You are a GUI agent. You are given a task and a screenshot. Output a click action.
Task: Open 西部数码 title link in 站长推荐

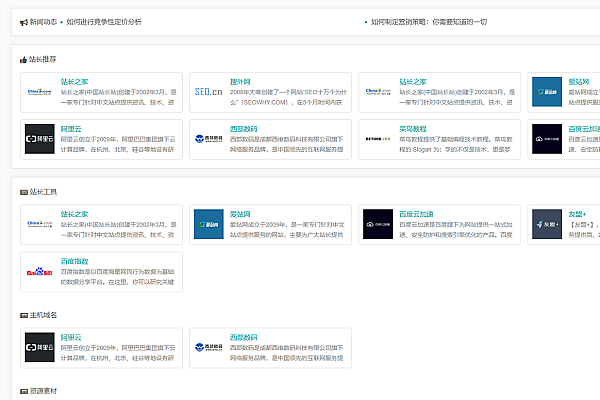point(244,129)
